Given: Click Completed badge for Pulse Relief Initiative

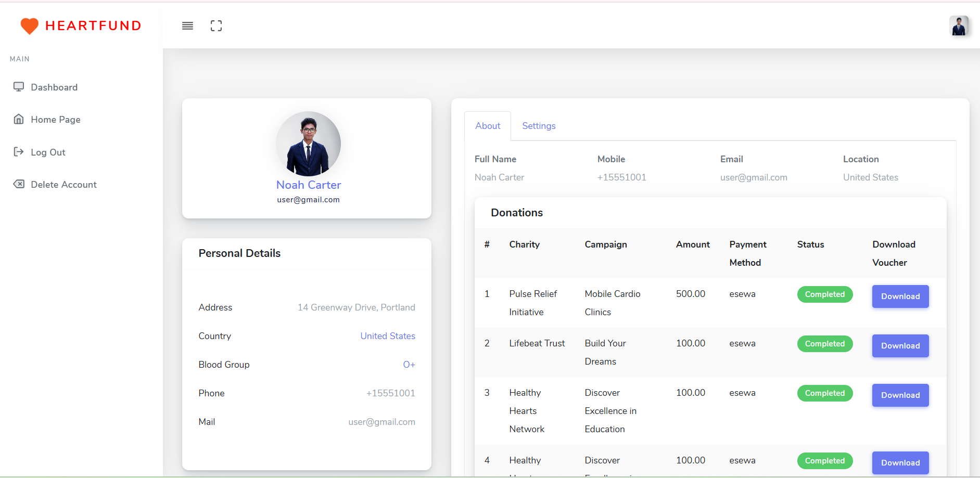Looking at the screenshot, I should click(825, 294).
